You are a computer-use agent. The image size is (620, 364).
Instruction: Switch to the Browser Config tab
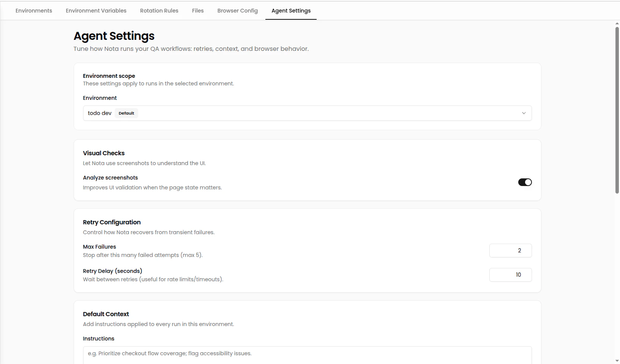[x=237, y=11]
